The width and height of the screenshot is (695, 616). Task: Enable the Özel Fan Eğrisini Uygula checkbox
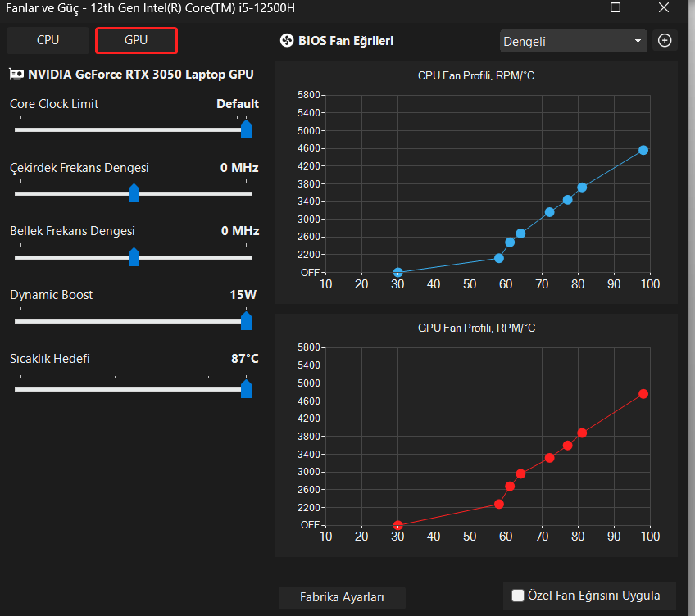[518, 596]
